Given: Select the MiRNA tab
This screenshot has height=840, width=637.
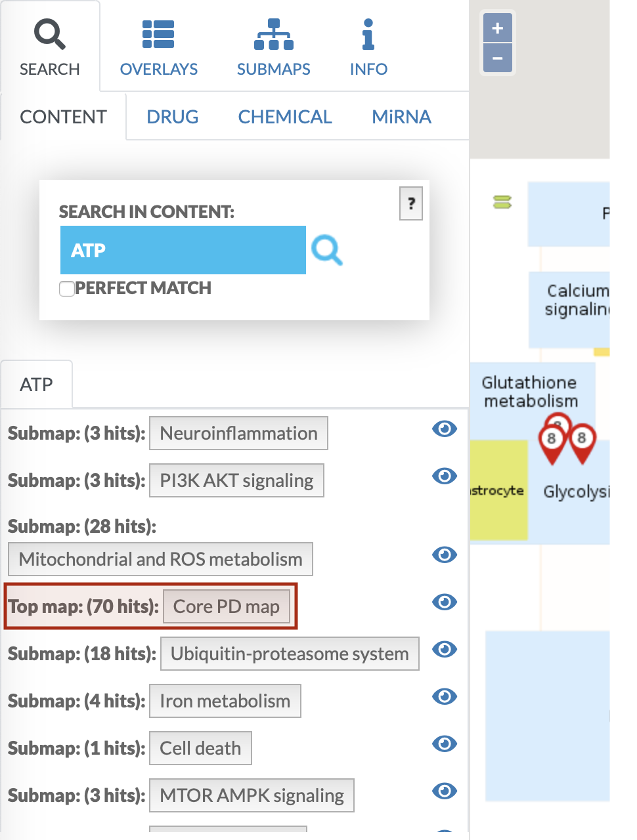Looking at the screenshot, I should click(x=401, y=117).
